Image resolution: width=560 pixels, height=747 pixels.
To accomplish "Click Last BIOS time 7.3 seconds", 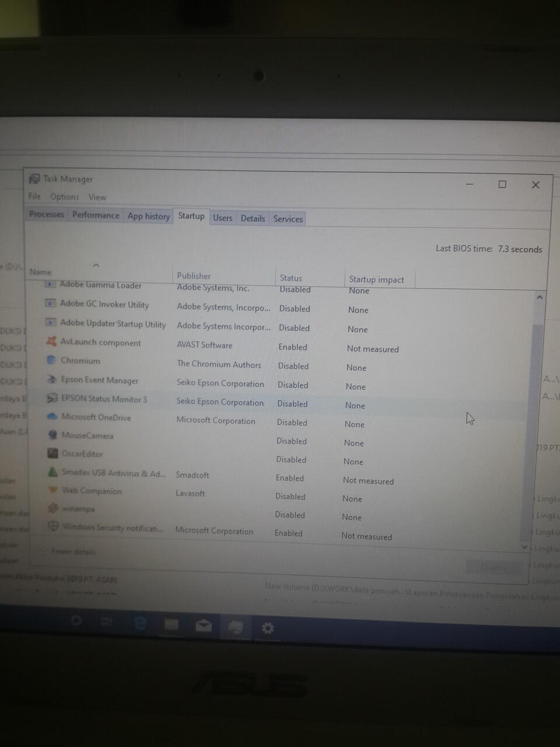I will [x=489, y=249].
